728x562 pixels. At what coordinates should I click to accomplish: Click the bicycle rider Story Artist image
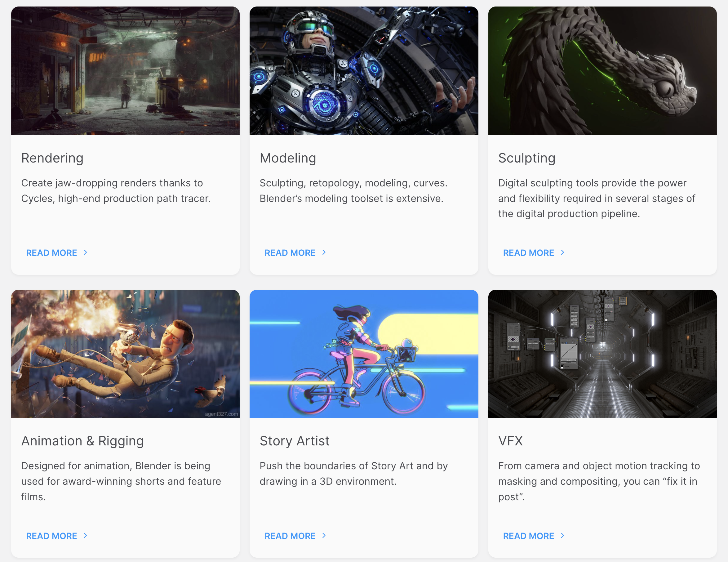click(x=364, y=354)
